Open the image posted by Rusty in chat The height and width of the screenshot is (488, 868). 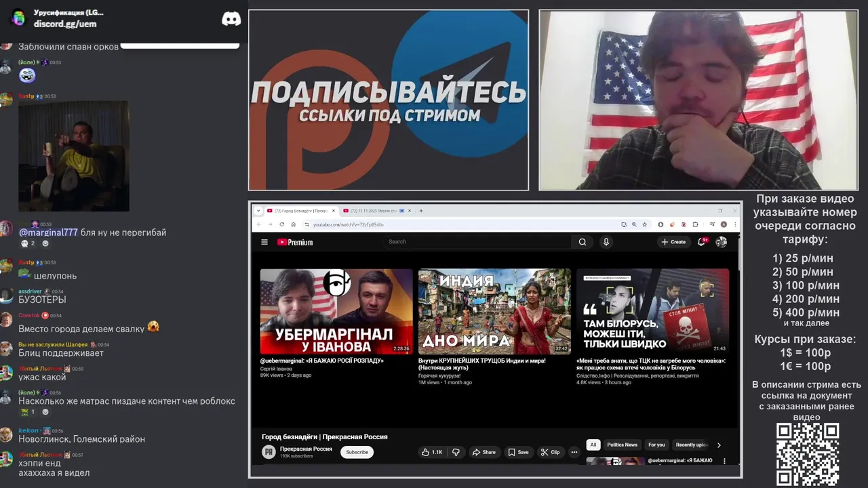74,156
